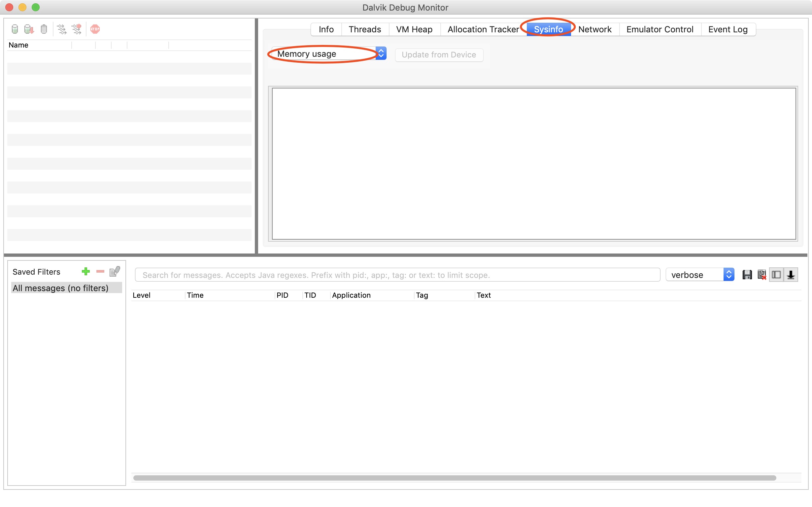The height and width of the screenshot is (507, 812).
Task: Click the Tag column header
Action: point(445,295)
